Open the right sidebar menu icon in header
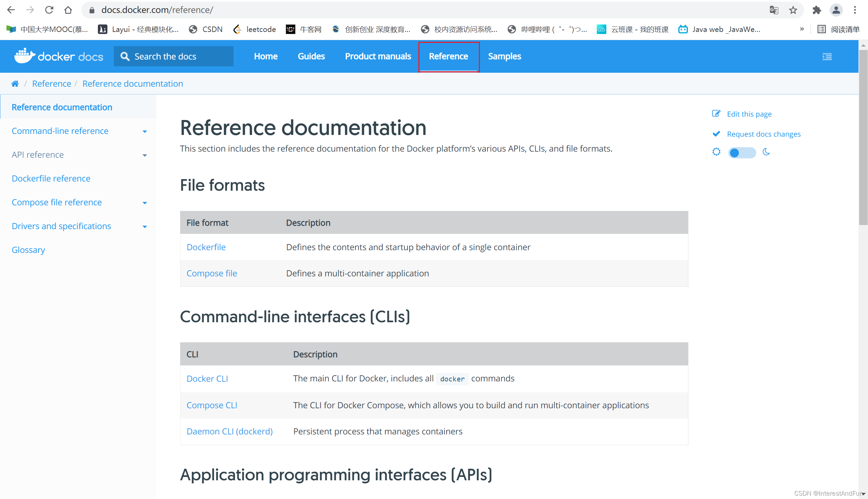Screen dimensions: 868x499 coord(827,56)
